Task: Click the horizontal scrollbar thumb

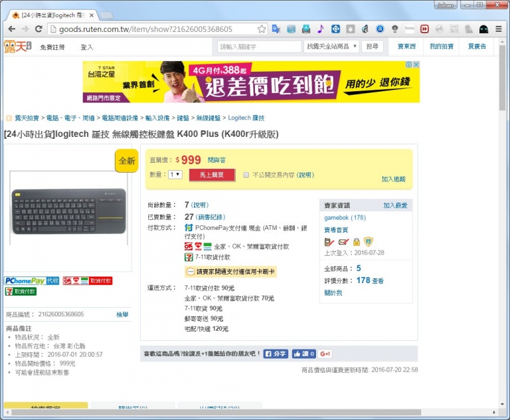Action: 216,413
